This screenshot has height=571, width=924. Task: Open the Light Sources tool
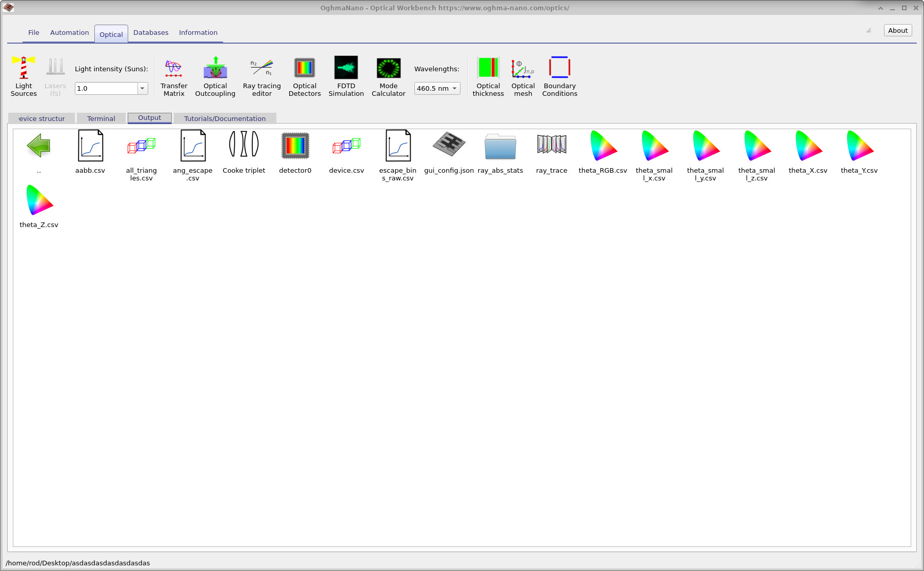23,77
